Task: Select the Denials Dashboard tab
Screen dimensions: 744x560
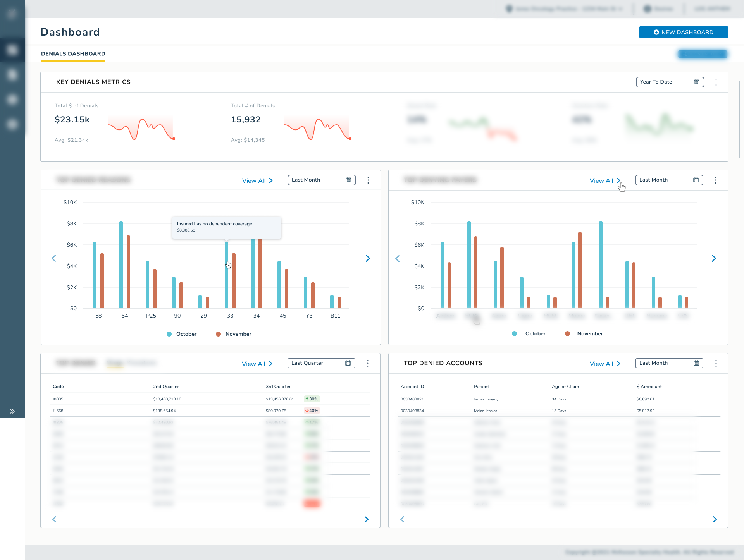Action: pos(73,54)
